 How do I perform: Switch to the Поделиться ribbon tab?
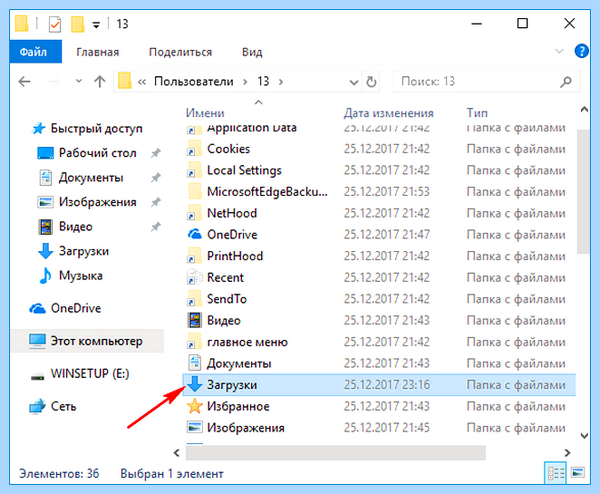[180, 52]
